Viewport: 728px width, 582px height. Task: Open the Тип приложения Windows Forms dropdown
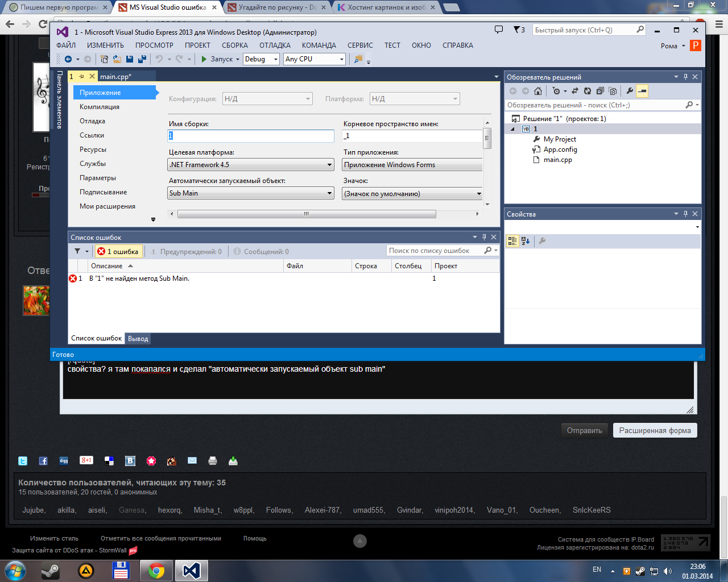412,165
